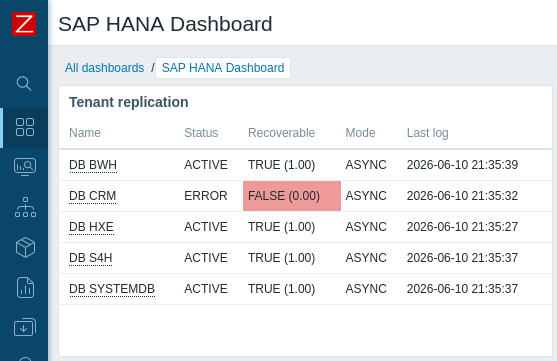Click the Zabbix logo
The image size is (557, 361).
[x=24, y=24]
